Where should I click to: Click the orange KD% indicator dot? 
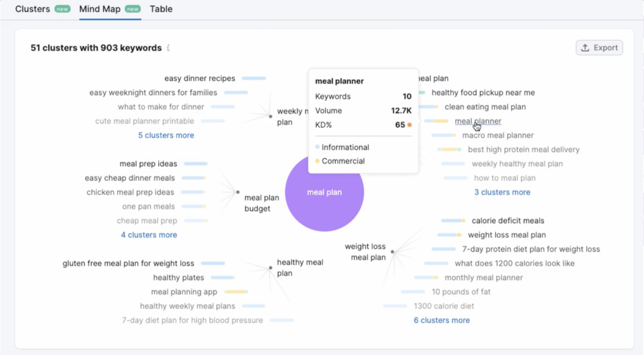pyautogui.click(x=409, y=125)
